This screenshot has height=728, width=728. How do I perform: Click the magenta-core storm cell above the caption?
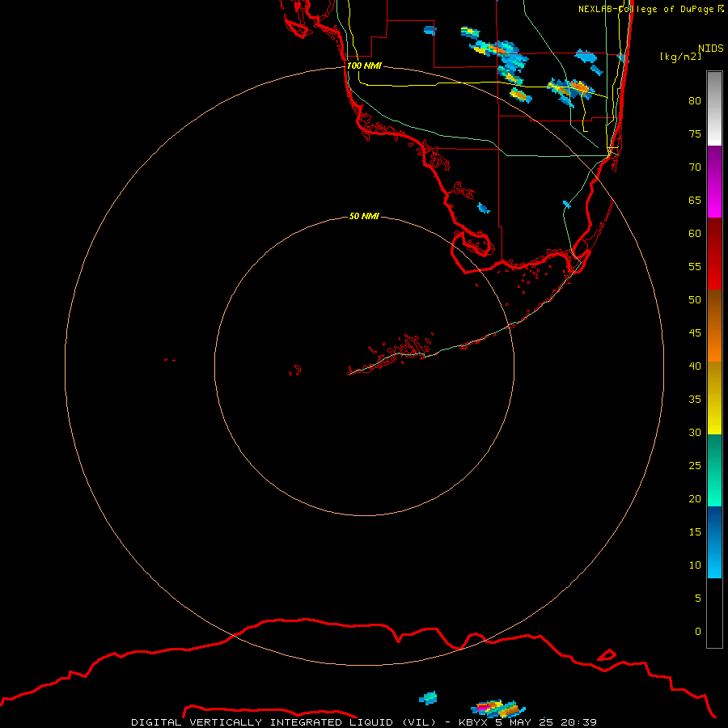coord(497,708)
